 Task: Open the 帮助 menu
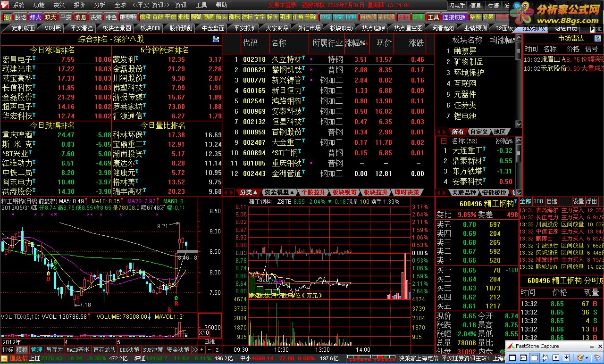click(221, 5)
